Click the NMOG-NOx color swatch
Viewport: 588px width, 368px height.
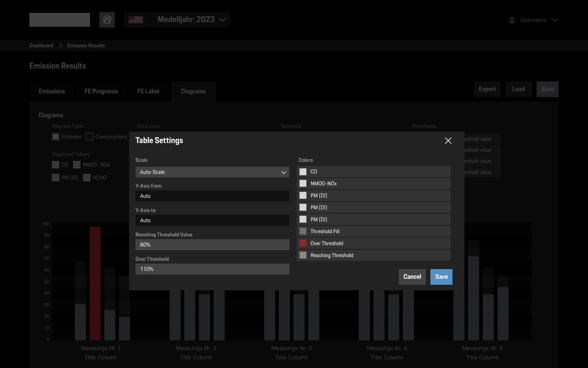[x=303, y=183]
